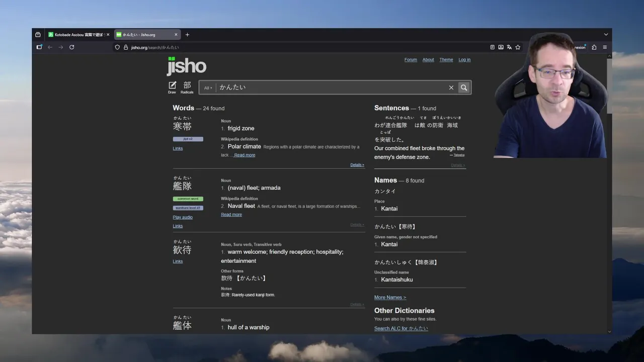Open the About link
Image resolution: width=644 pixels, height=362 pixels.
click(428, 59)
